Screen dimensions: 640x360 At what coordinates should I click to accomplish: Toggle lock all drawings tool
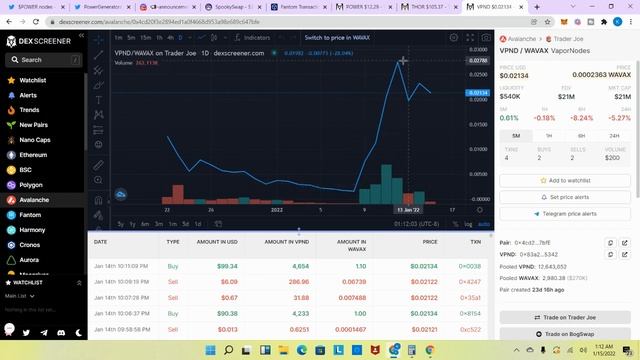(98, 215)
